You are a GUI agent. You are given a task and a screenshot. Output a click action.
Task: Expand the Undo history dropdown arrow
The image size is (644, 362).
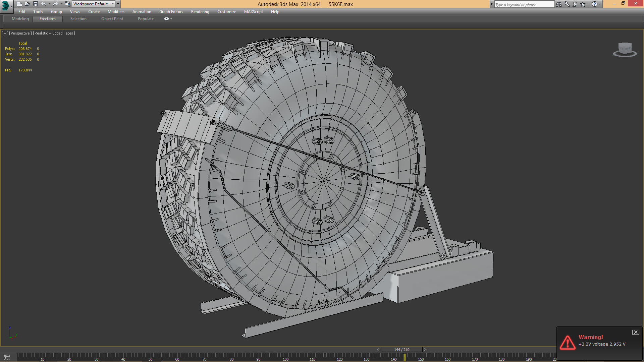[x=49, y=4]
